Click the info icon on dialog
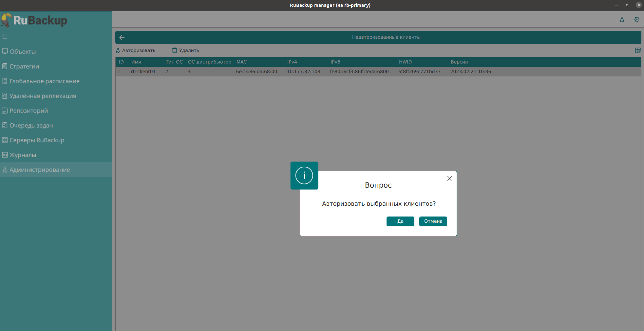 pyautogui.click(x=304, y=176)
